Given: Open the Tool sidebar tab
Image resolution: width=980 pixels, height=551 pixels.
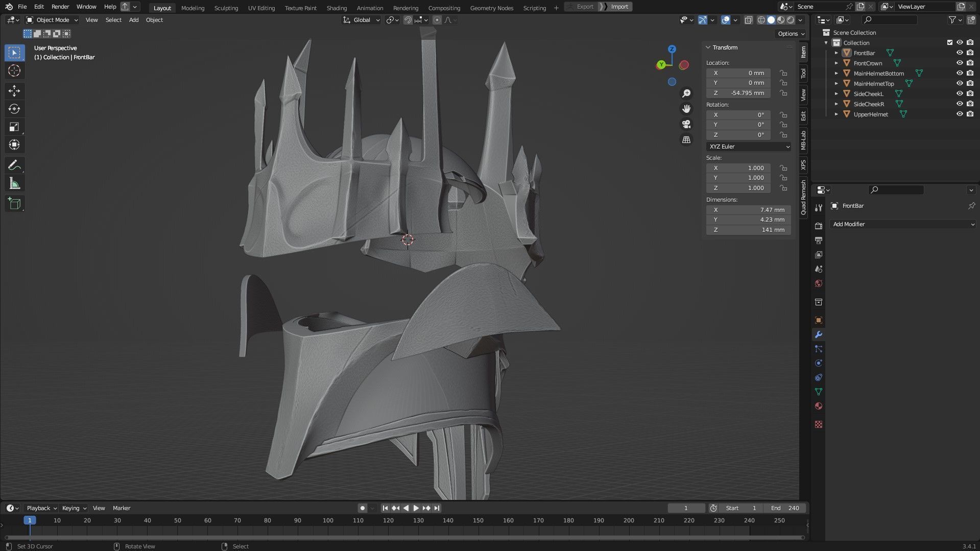Looking at the screenshot, I should pos(803,74).
